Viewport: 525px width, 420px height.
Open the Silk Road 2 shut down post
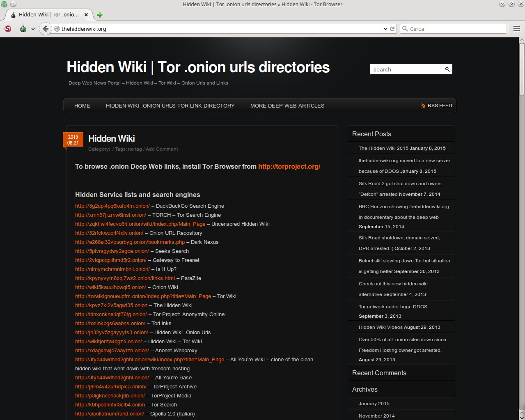(x=400, y=189)
